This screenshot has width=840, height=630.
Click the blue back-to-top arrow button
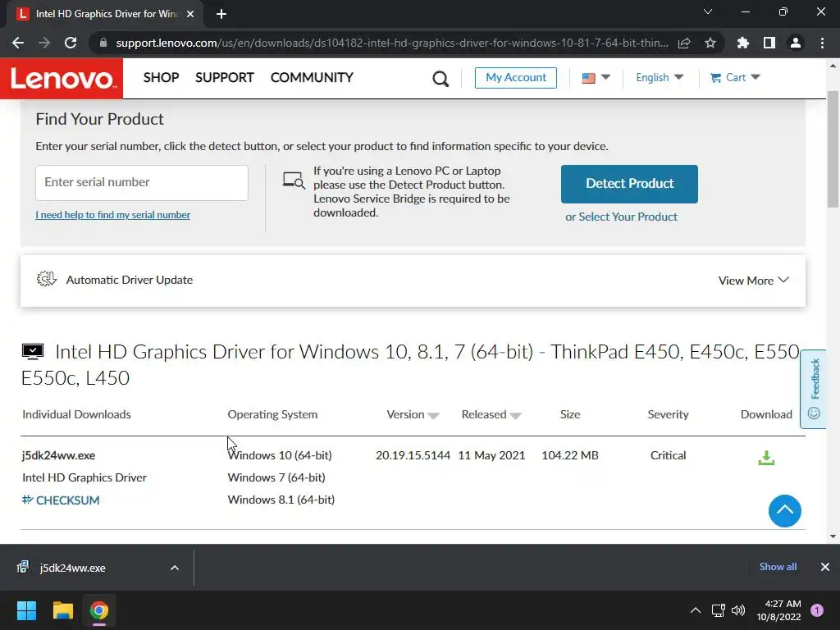(784, 510)
